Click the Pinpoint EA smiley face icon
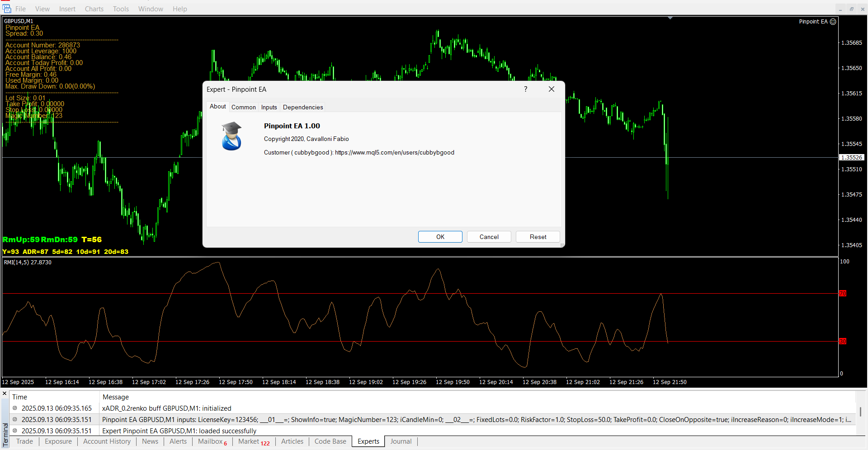The image size is (868, 450). click(x=833, y=22)
